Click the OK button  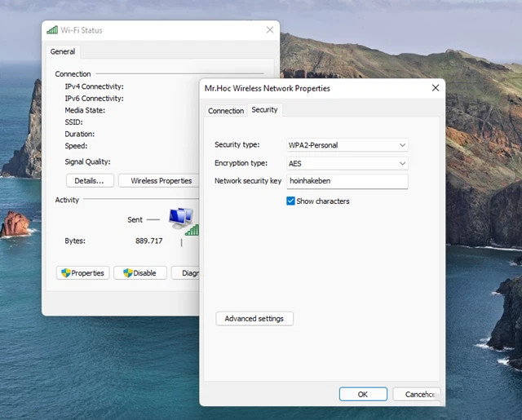[363, 395]
